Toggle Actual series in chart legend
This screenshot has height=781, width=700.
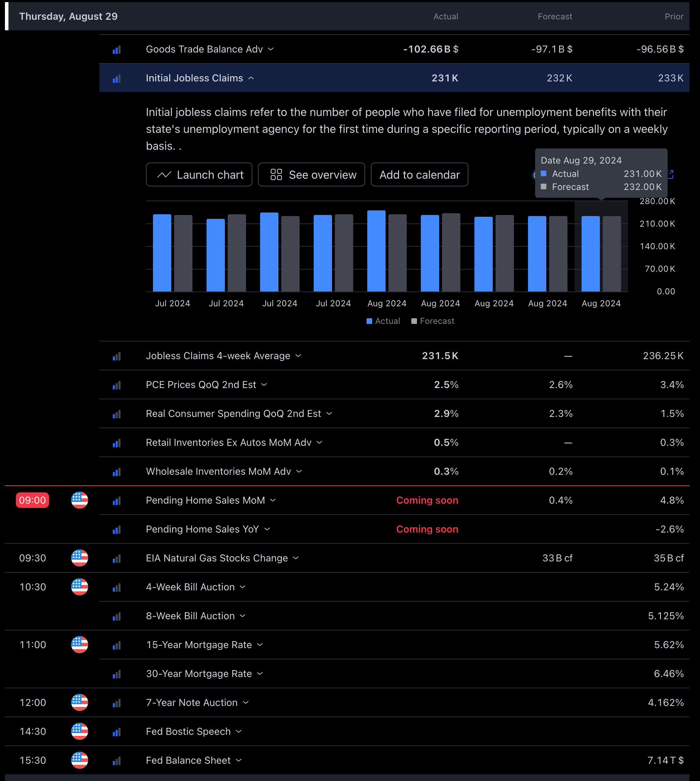pos(383,321)
